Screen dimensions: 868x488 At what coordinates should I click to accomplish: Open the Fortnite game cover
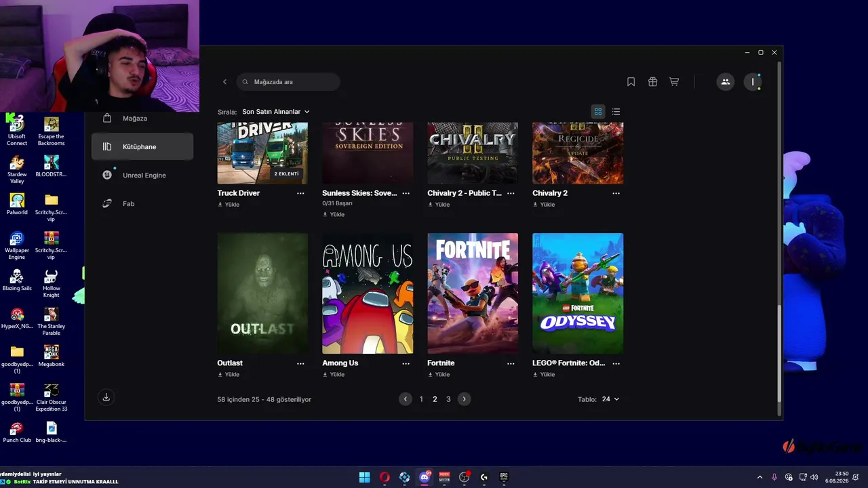point(473,293)
